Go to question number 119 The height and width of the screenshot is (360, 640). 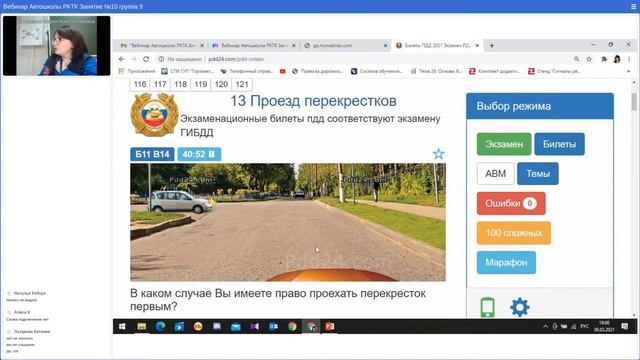pyautogui.click(x=201, y=84)
